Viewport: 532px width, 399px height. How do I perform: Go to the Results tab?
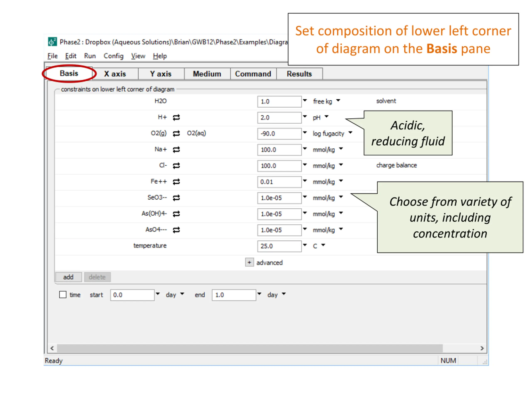click(x=299, y=74)
